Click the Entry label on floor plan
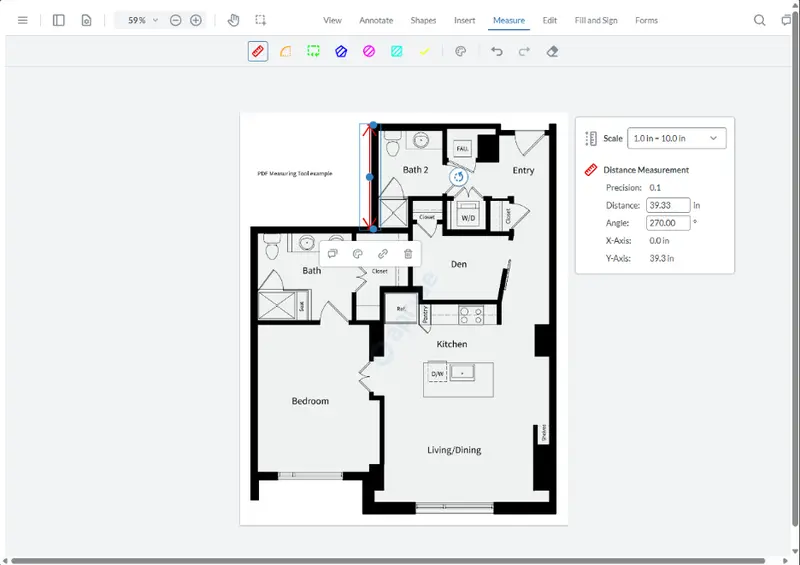Screen dimensions: 800x565 coord(523,170)
